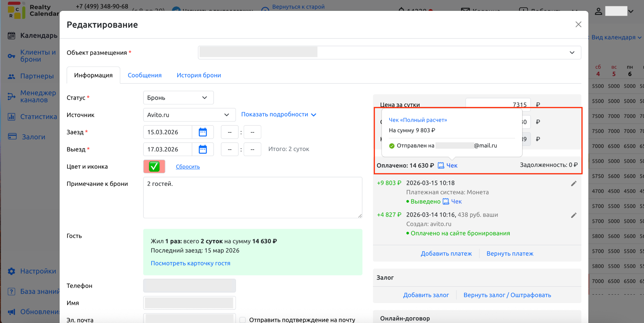This screenshot has height=323, width=644.
Task: Click the Телефон input field
Action: (189, 286)
